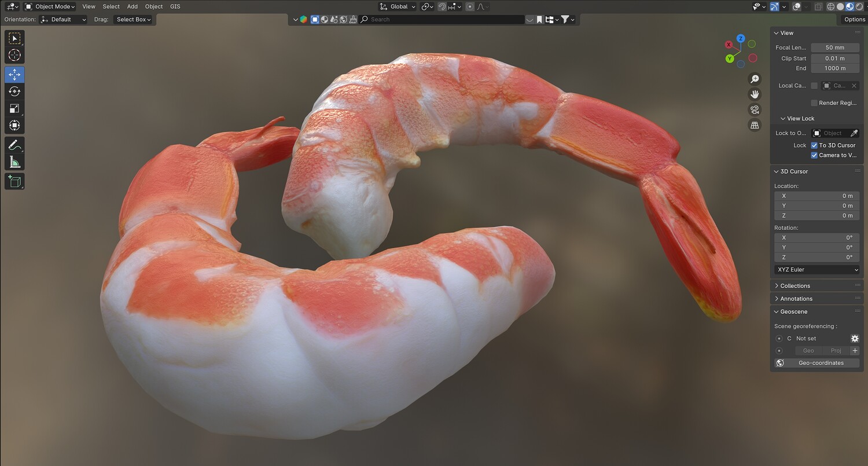This screenshot has height=466, width=868.
Task: Click the blue Z axis on the gizmo
Action: point(741,39)
